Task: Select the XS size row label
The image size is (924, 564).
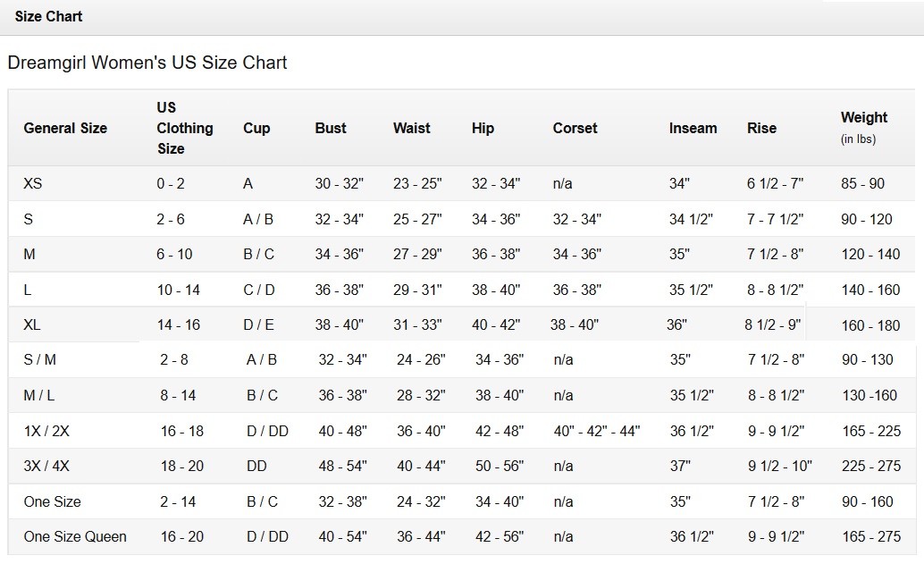Action: tap(33, 183)
